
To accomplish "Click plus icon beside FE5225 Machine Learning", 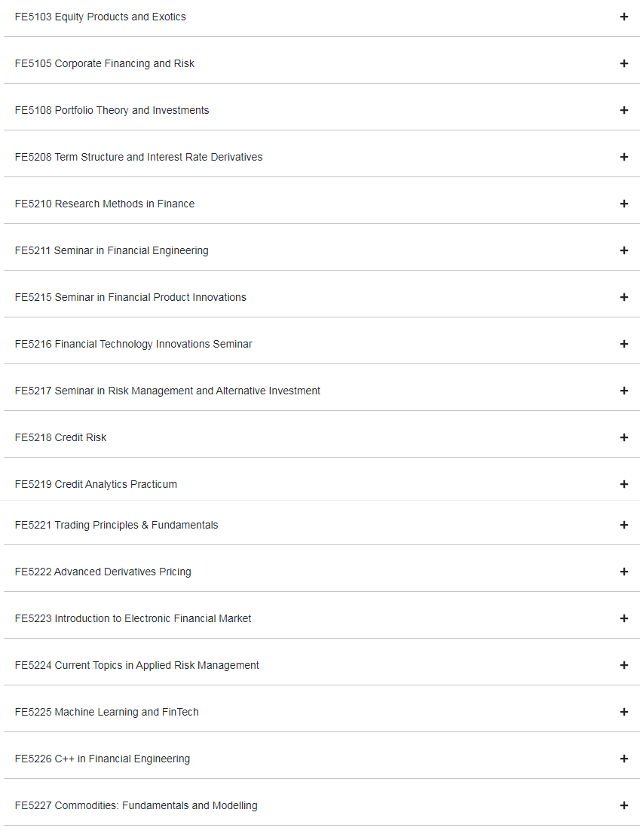I will [x=623, y=712].
